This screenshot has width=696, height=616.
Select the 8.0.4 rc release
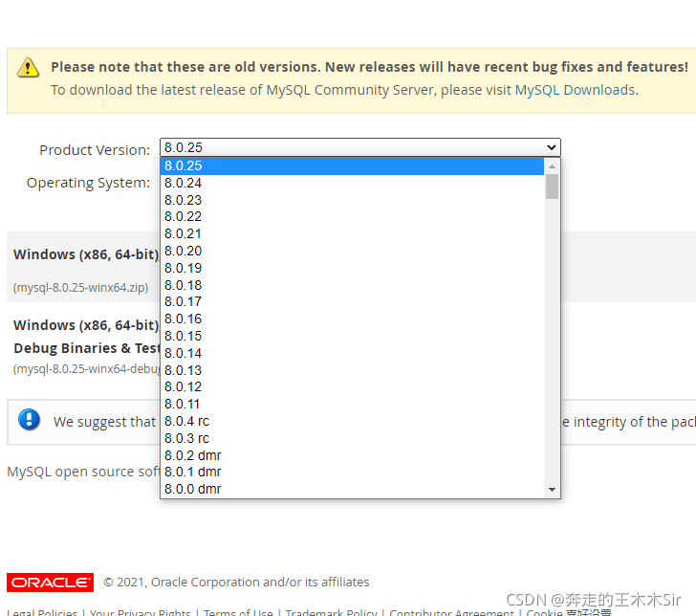pos(352,421)
